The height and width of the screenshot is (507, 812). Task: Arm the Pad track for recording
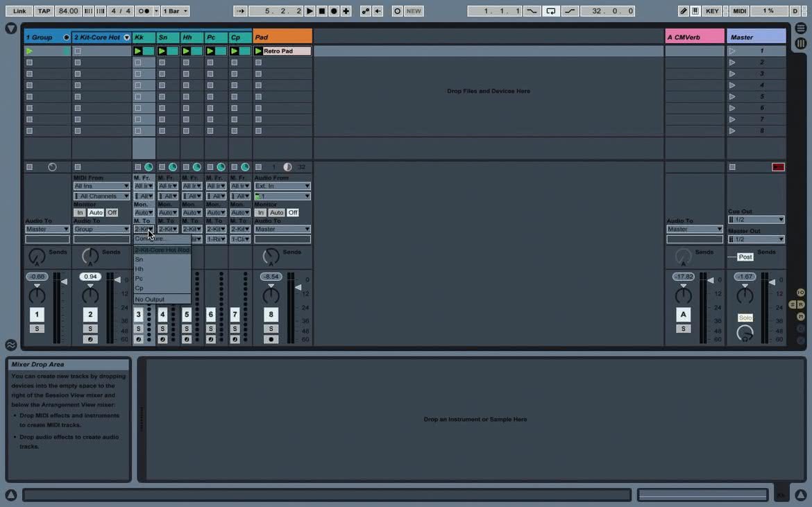pyautogui.click(x=271, y=339)
